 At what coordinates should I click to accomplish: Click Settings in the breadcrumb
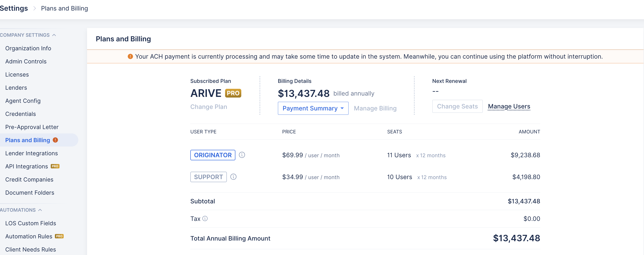[x=14, y=8]
